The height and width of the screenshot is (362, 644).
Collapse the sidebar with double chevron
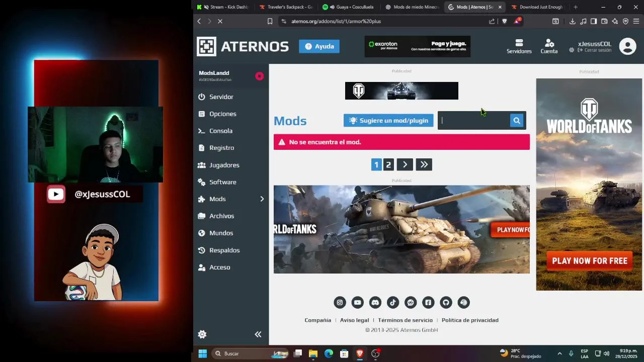[258, 334]
